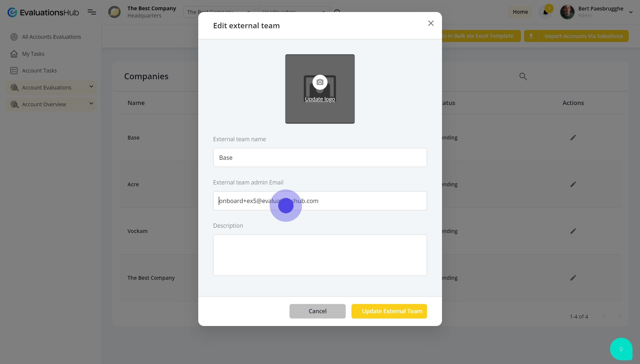Click the pencil edit icon for Vockam
Image resolution: width=640 pixels, height=364 pixels.
click(573, 231)
